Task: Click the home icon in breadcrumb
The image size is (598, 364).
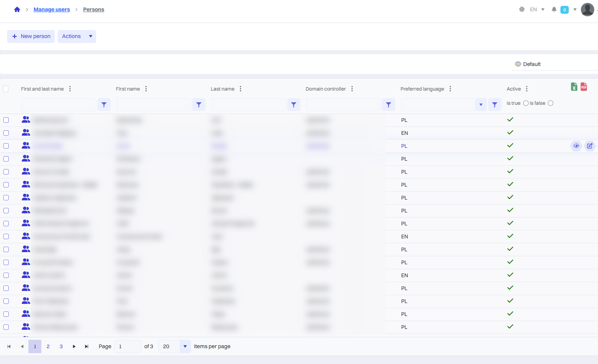Action: click(17, 10)
